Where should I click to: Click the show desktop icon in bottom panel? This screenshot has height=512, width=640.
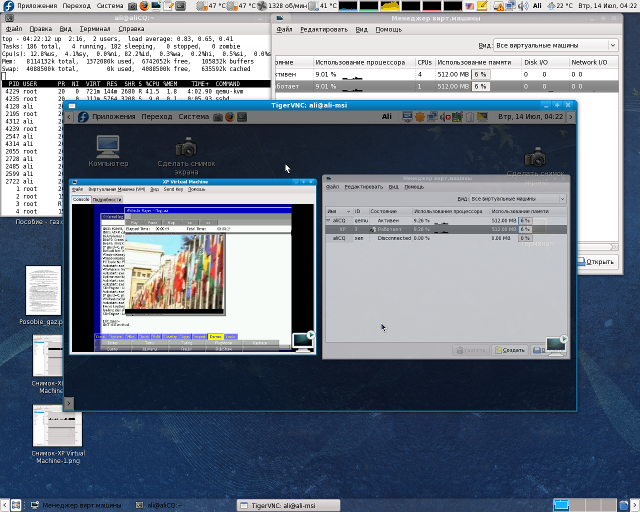click(x=7, y=505)
